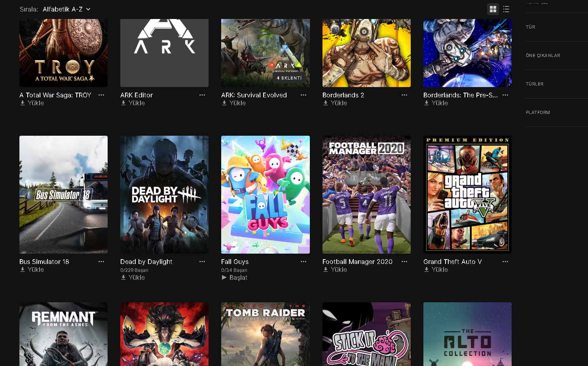Open options menu for A Total War Saga: TROY
This screenshot has width=588, height=366.
tap(101, 95)
